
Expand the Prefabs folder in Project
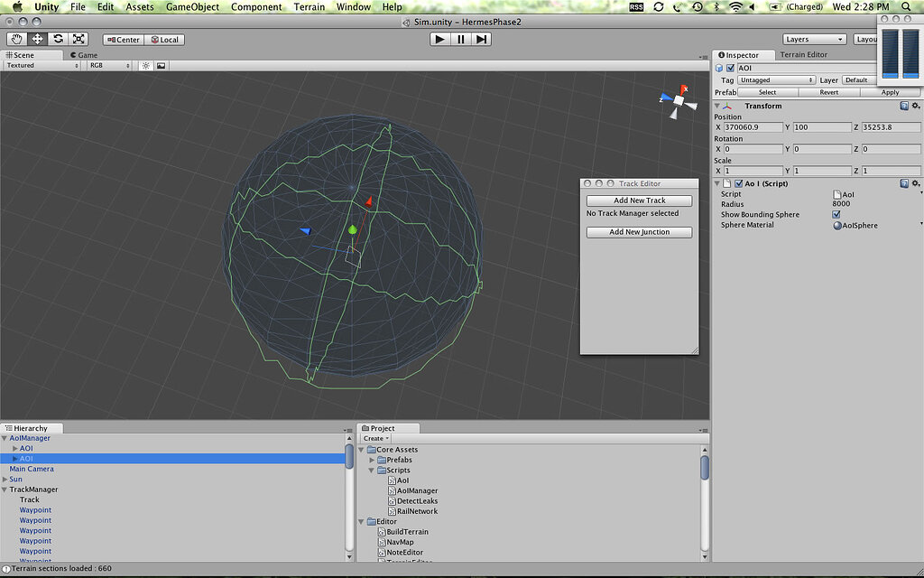[x=374, y=460]
